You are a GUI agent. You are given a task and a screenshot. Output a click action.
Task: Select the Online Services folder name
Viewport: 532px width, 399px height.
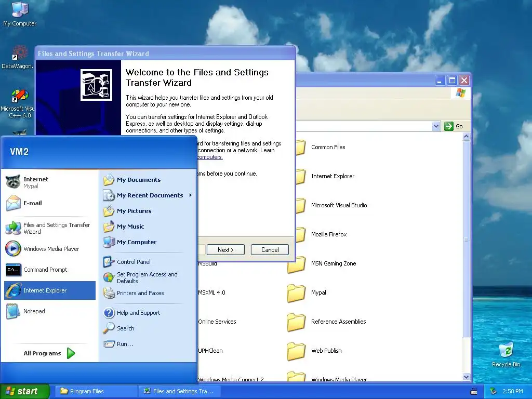coord(217,322)
